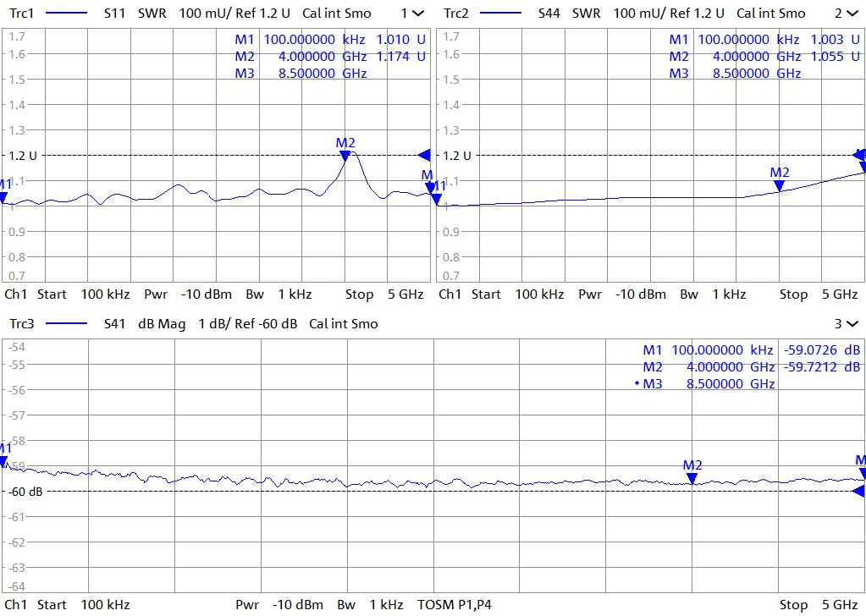
Task: Click the active marker dot beside M3 in Trc3
Action: [x=637, y=384]
